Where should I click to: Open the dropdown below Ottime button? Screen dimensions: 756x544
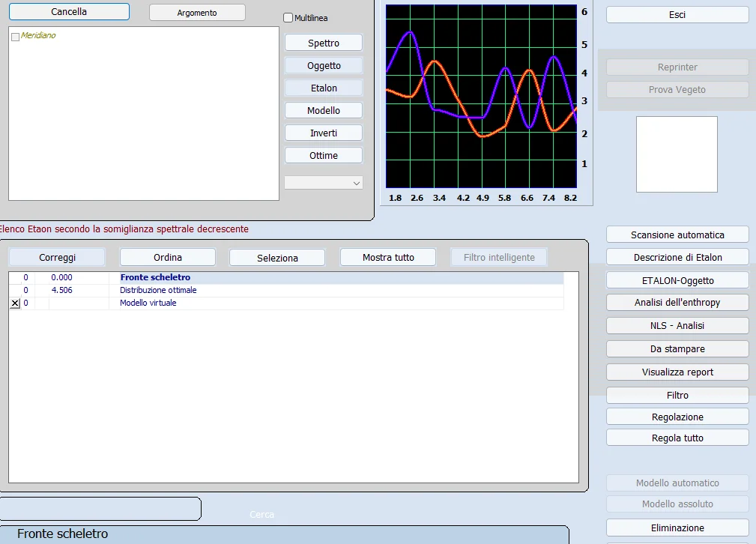tap(324, 183)
